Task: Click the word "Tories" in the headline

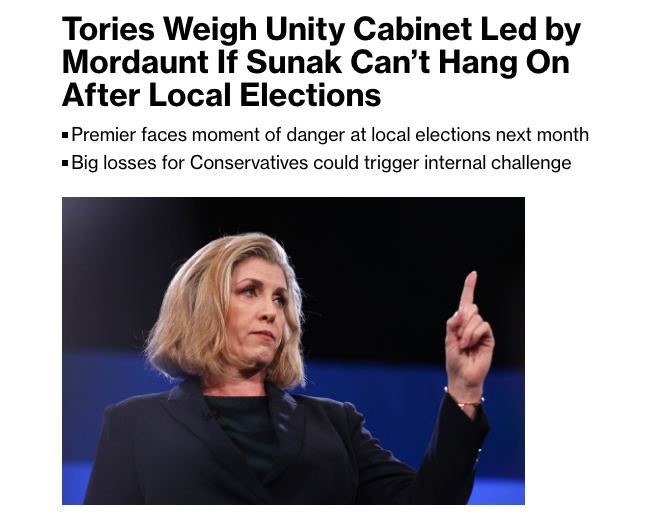Action: 108,29
